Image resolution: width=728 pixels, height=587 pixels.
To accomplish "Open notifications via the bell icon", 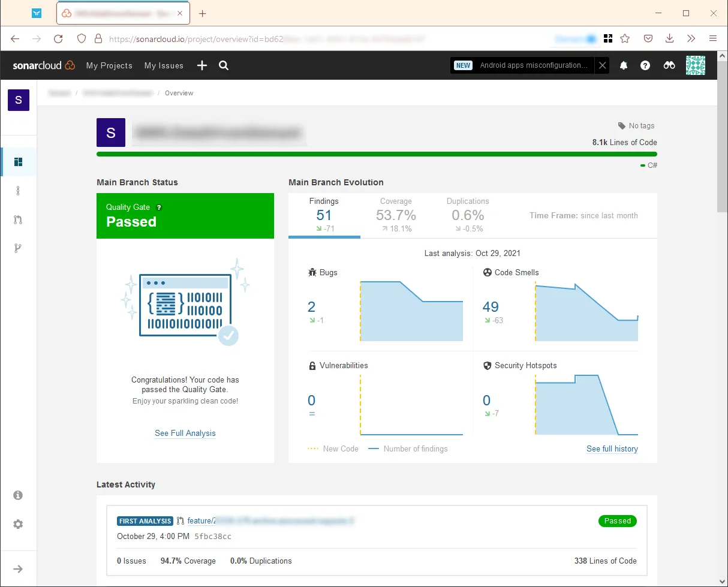I will pos(623,65).
